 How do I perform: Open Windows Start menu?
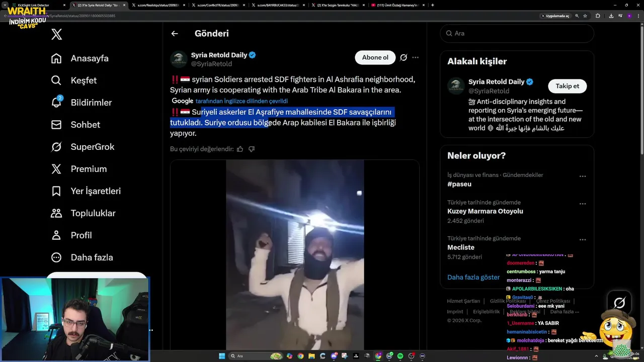(222, 356)
